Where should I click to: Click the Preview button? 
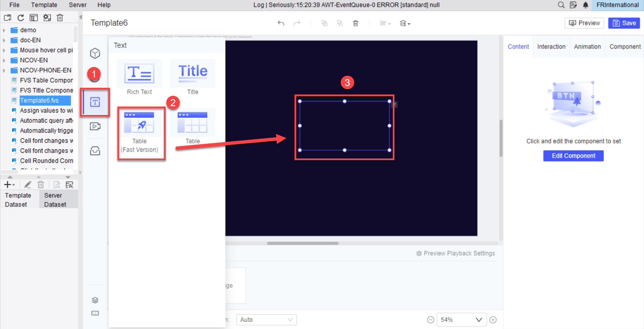coord(584,23)
